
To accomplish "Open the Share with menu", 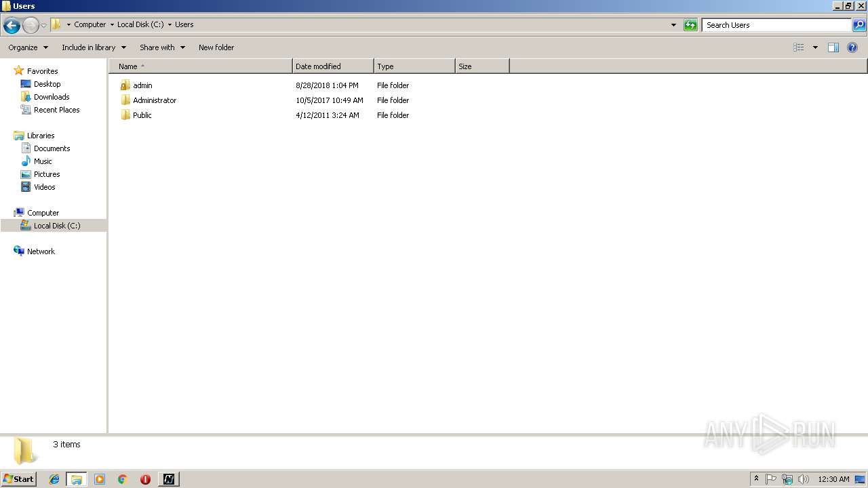I will [163, 47].
